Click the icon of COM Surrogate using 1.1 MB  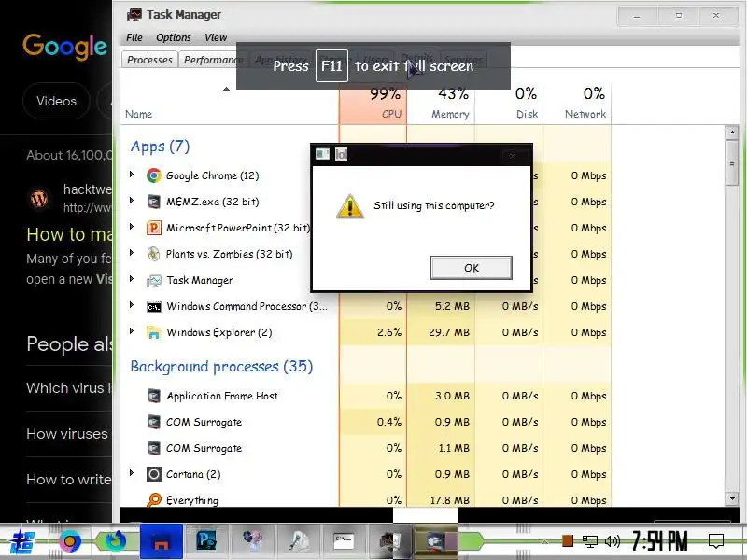[x=153, y=448]
